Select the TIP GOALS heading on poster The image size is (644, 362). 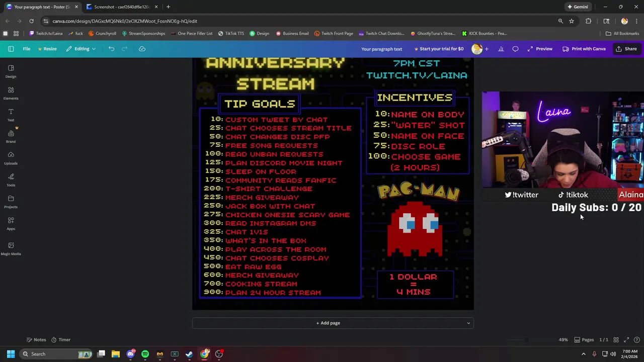[260, 104]
